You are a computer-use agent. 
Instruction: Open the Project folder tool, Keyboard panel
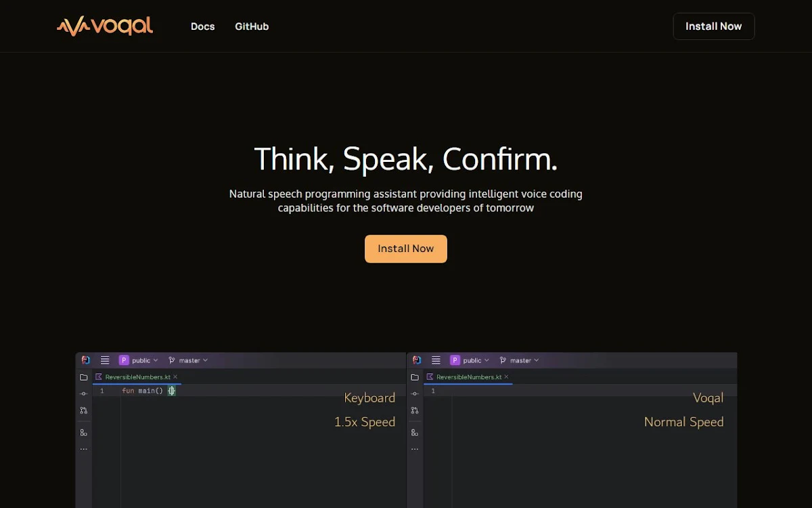[x=84, y=377]
